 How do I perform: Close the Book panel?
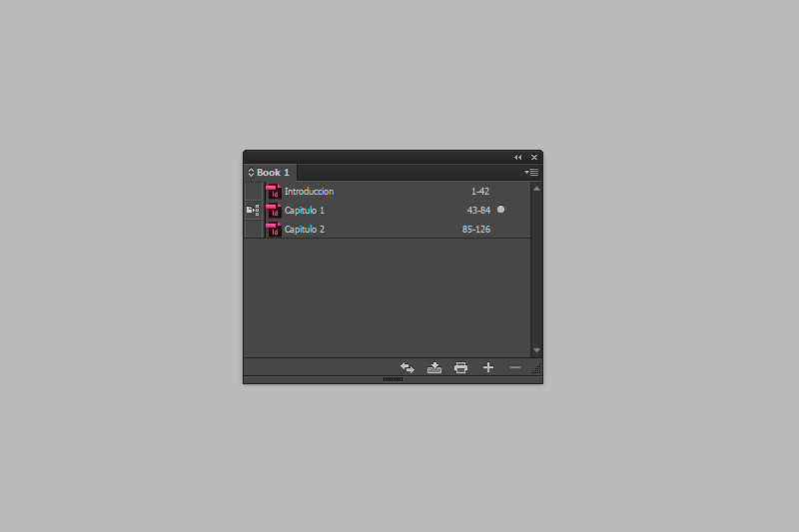coord(534,158)
